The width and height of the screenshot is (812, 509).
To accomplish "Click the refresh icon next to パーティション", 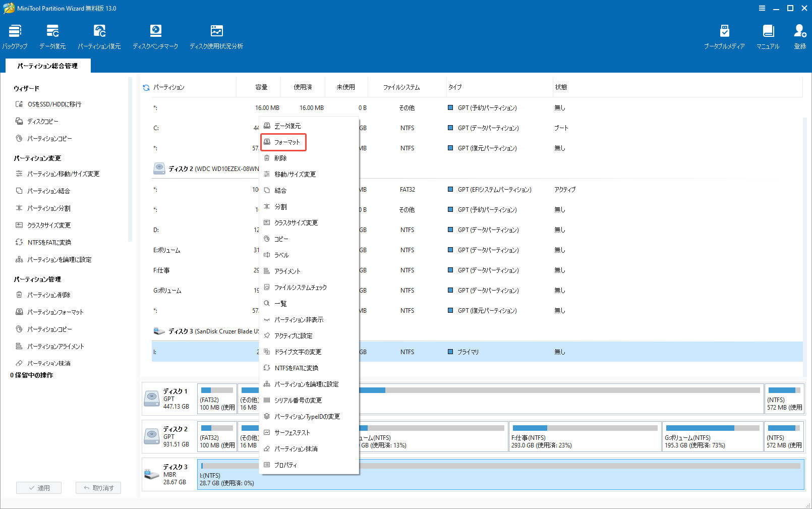I will point(146,87).
